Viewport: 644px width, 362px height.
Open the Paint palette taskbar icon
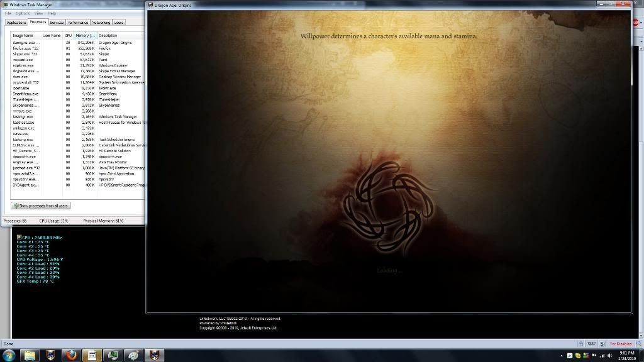pos(133,356)
